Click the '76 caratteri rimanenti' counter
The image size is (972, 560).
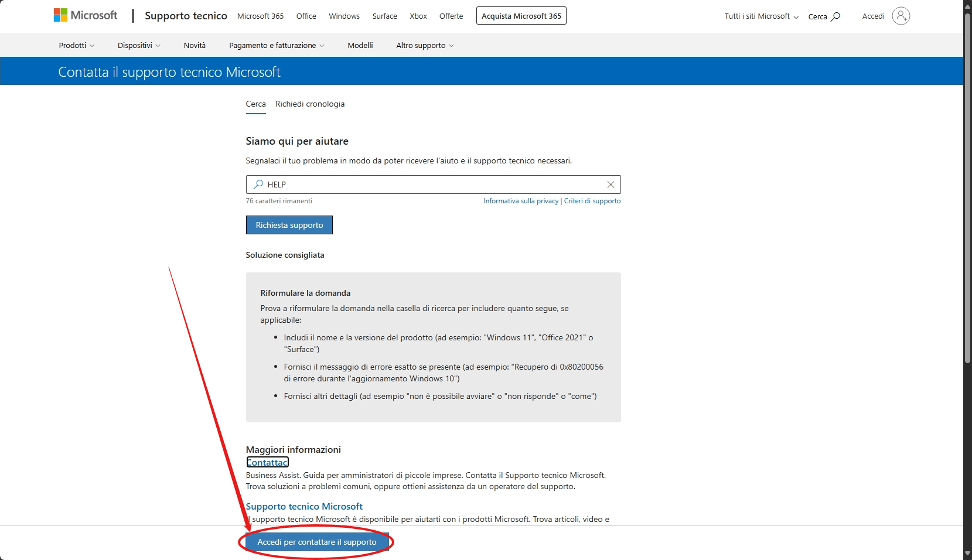(x=279, y=201)
